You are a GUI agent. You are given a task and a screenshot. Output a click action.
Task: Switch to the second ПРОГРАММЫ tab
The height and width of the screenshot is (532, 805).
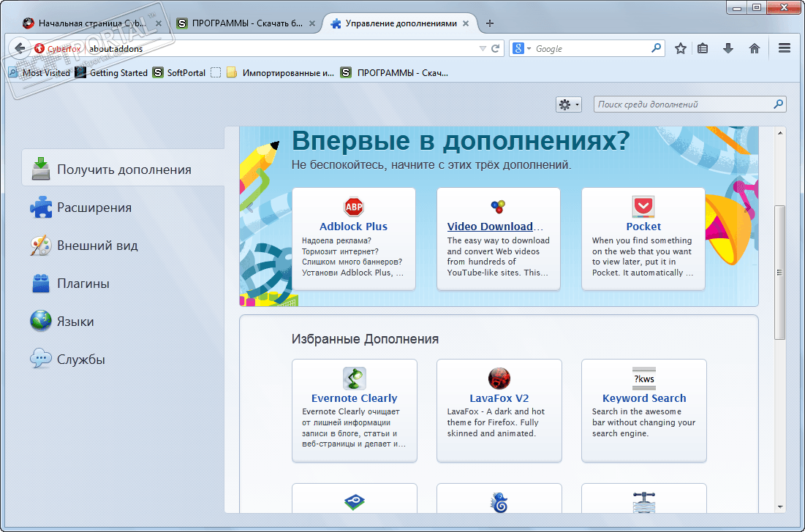(x=246, y=23)
